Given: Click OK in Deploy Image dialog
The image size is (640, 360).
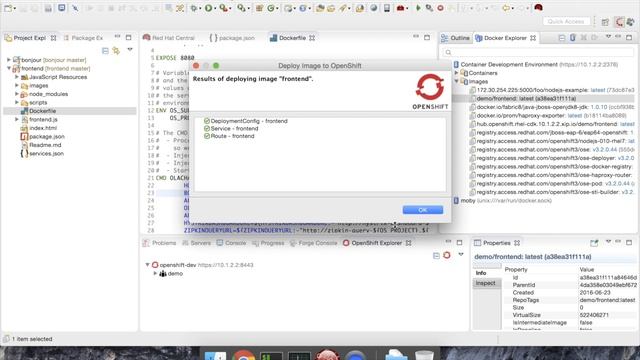Looking at the screenshot, I should (422, 210).
